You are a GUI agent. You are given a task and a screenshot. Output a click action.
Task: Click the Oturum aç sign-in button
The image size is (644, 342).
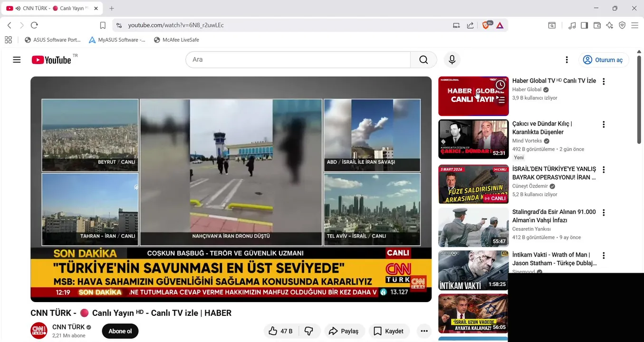(x=603, y=60)
